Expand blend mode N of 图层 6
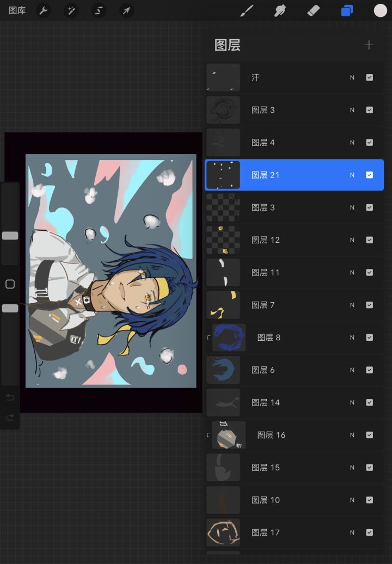The image size is (392, 564). tap(352, 370)
